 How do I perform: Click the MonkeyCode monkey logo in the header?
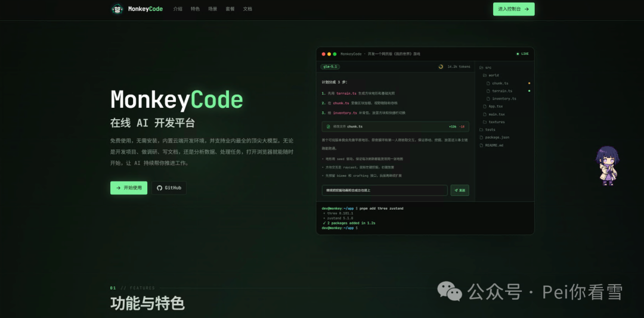tap(117, 8)
